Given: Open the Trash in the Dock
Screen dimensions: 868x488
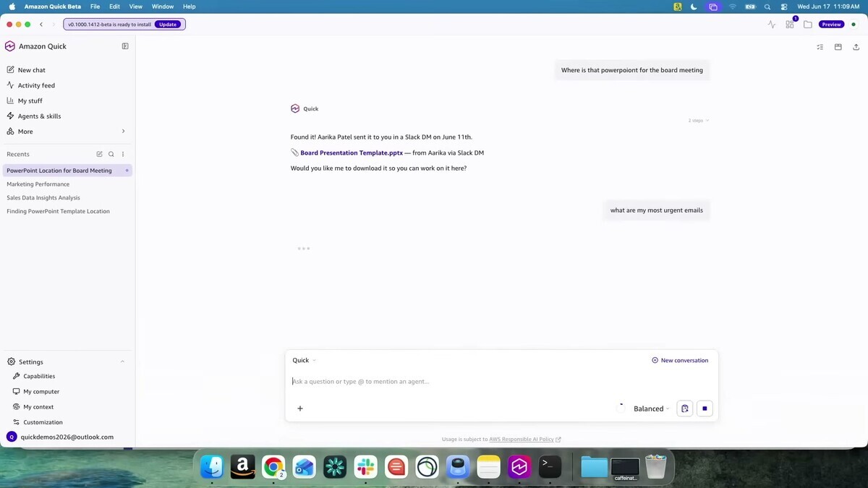Looking at the screenshot, I should click(656, 467).
